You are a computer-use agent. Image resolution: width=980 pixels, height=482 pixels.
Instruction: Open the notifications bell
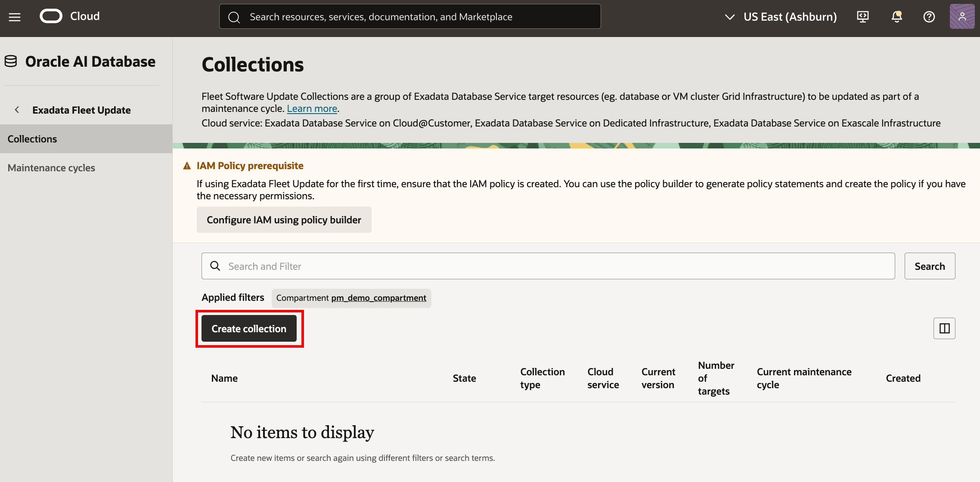[x=896, y=17]
